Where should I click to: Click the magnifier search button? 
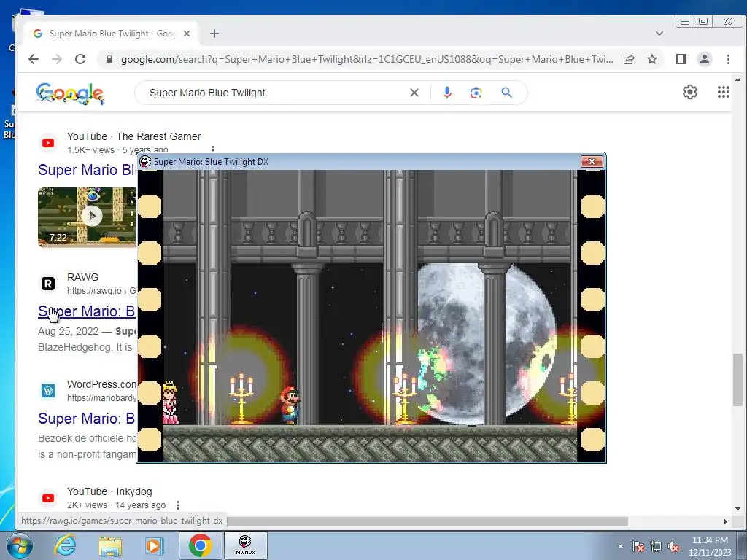click(x=506, y=93)
